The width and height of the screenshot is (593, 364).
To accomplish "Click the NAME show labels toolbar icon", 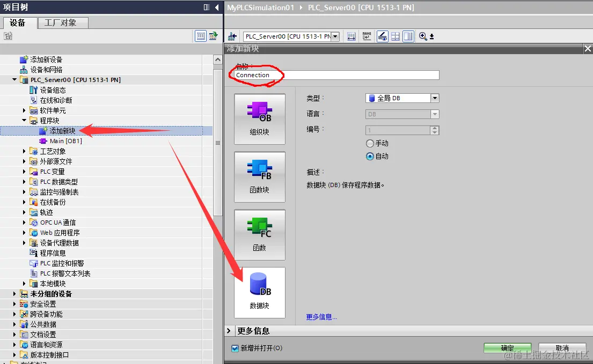I will click(x=367, y=36).
